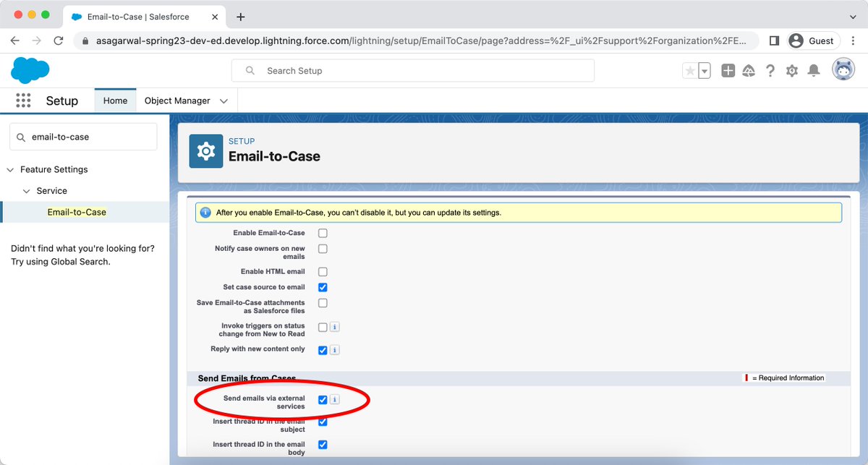This screenshot has height=465, width=868.
Task: Open the tab search chevron
Action: click(852, 17)
